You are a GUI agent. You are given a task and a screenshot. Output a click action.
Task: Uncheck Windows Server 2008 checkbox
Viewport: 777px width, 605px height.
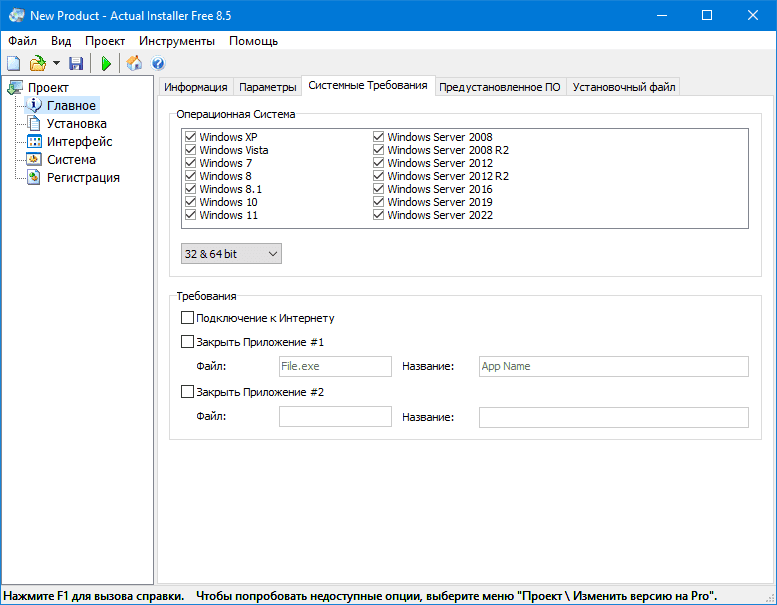pyautogui.click(x=378, y=136)
